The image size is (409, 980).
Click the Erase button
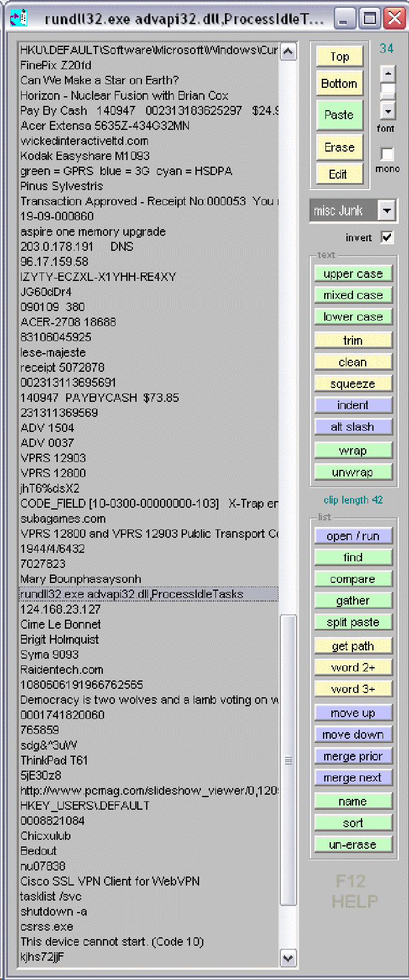(x=339, y=147)
